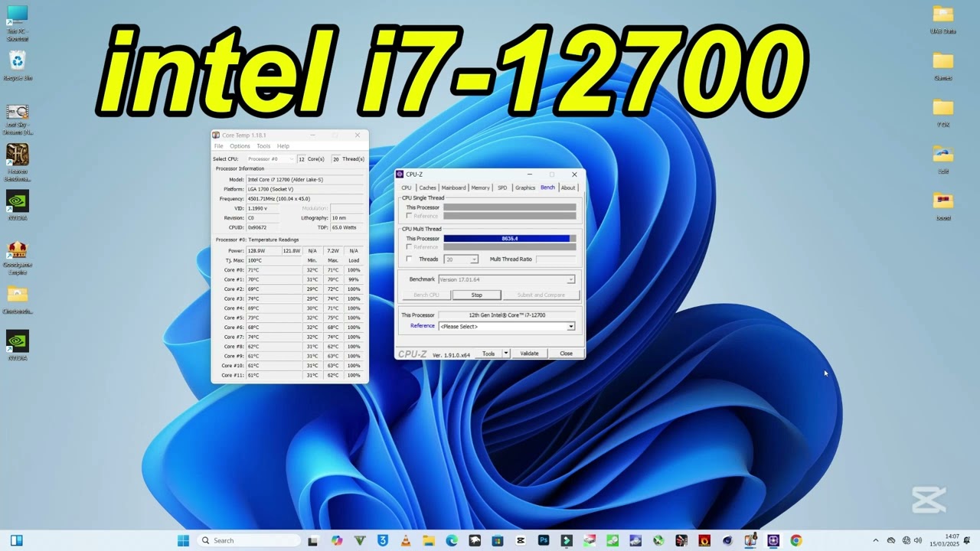This screenshot has width=980, height=551.
Task: Open the Windows Start menu
Action: [183, 540]
